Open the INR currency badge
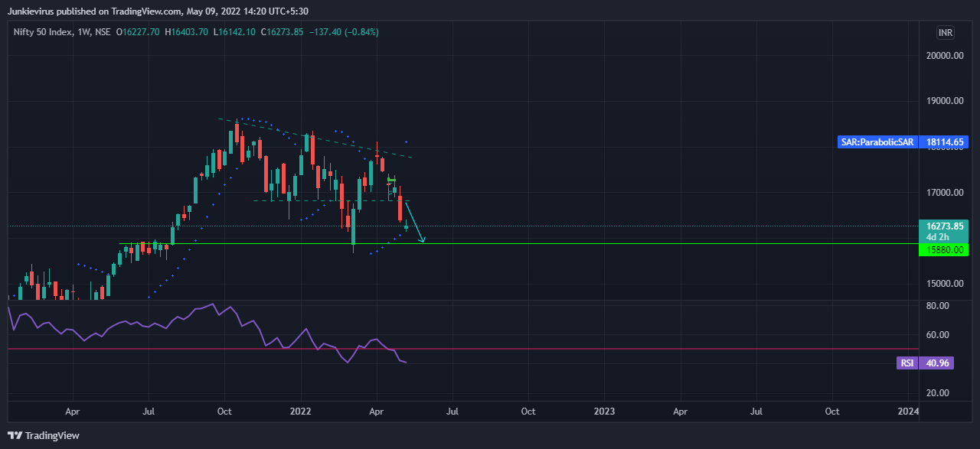Viewport: 980px width, 449px height. point(946,33)
